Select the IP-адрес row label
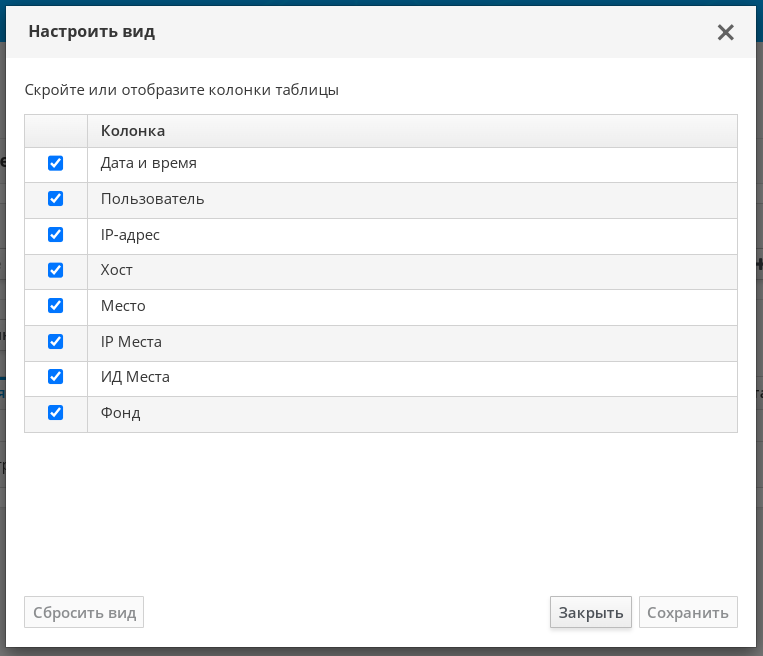Screen dimensions: 763x656 click(130, 235)
